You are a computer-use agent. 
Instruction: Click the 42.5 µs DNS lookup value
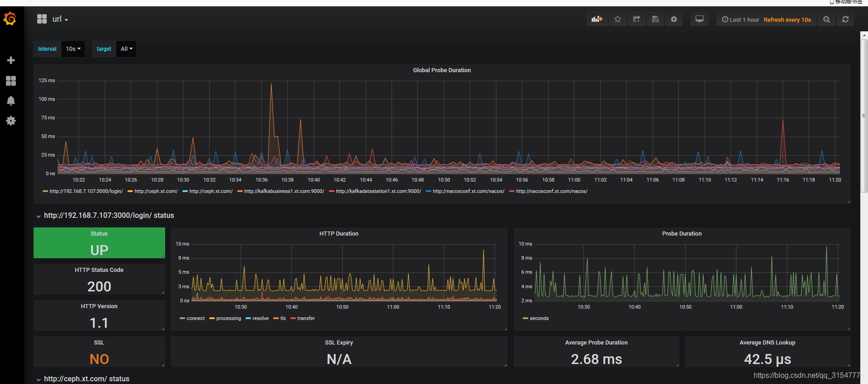(x=767, y=359)
